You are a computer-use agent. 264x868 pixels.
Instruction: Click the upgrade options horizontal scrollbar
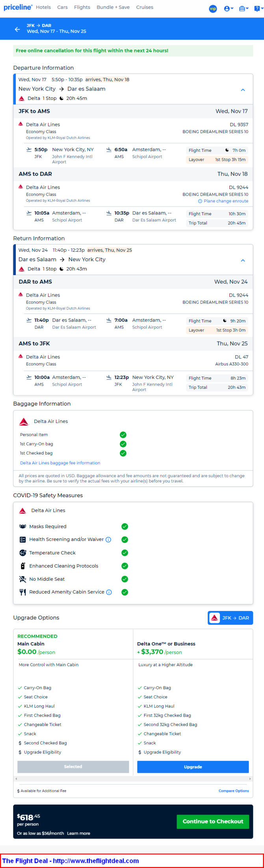(133, 778)
